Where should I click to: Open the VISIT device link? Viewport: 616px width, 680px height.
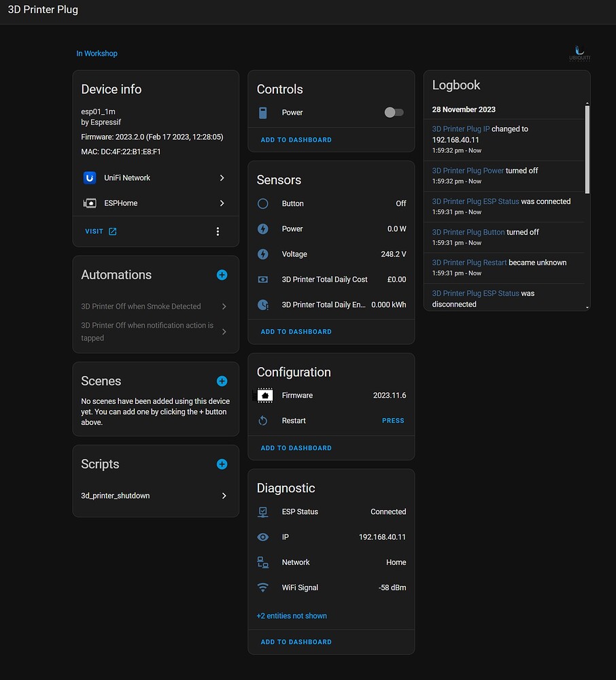point(100,231)
